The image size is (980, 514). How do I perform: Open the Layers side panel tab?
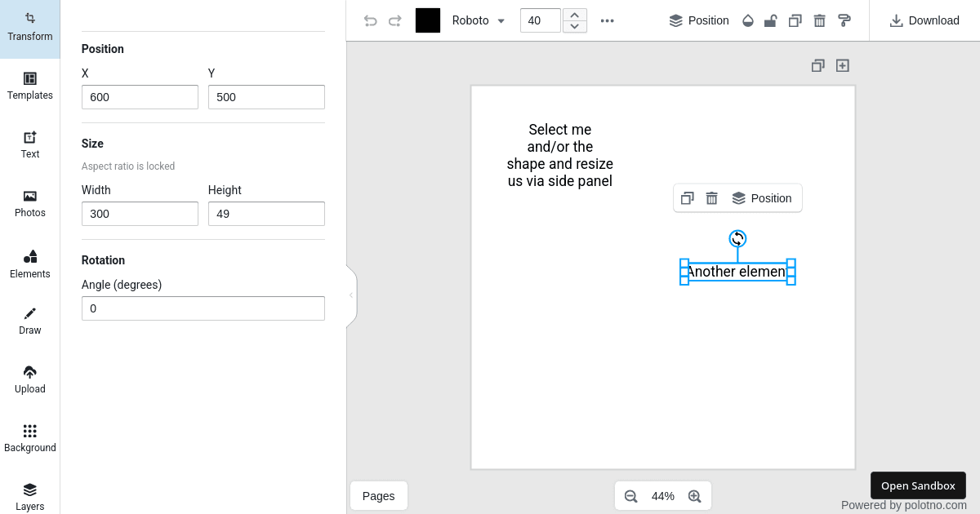tap(29, 496)
